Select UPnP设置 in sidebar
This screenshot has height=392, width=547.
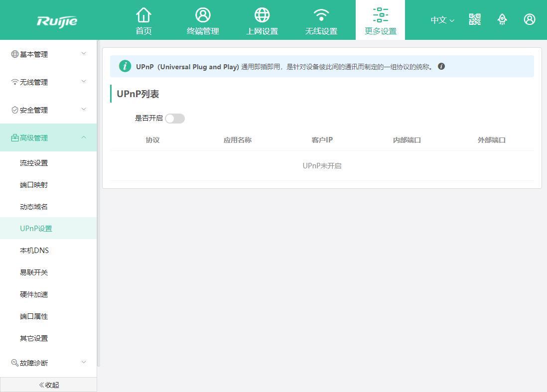pos(48,229)
